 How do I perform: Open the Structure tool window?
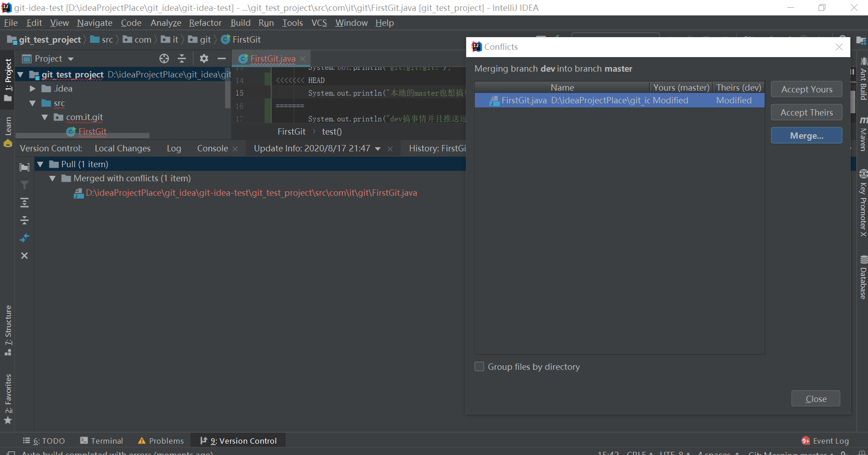coord(8,331)
